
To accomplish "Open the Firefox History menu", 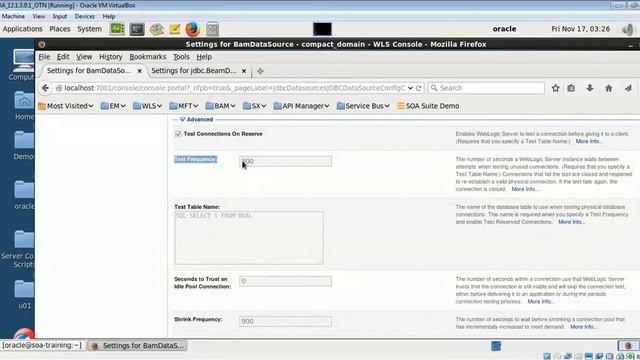I will point(111,57).
